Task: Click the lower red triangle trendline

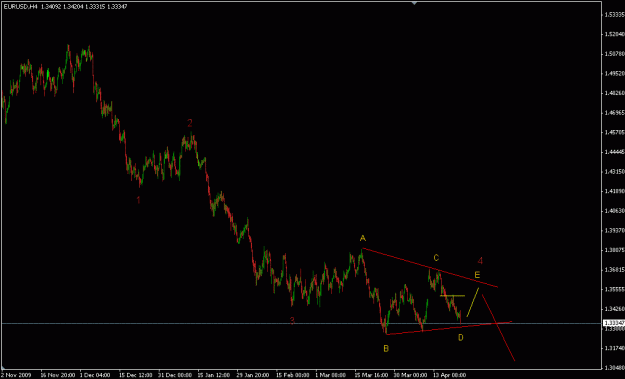Action: [x=448, y=328]
